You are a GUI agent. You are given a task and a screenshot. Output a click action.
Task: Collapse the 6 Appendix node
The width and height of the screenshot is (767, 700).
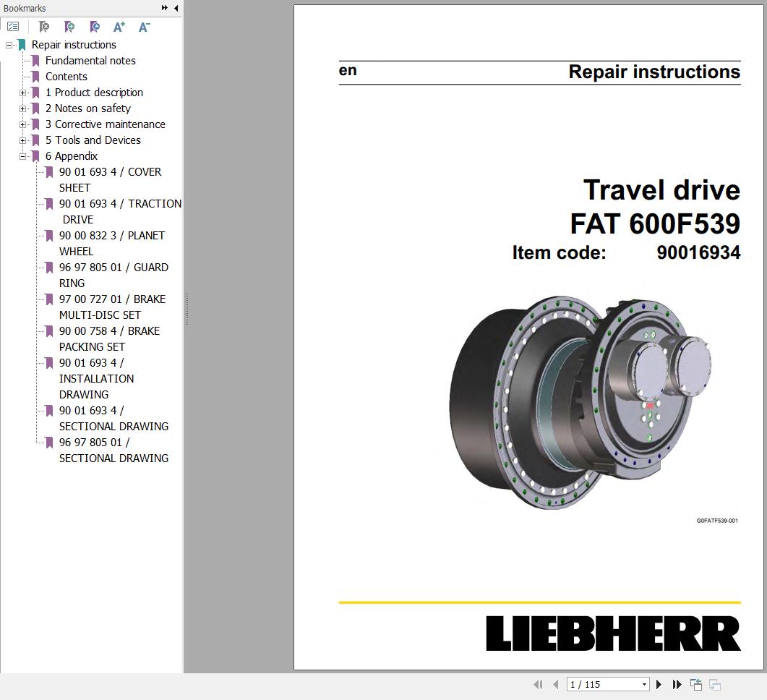coord(22,156)
